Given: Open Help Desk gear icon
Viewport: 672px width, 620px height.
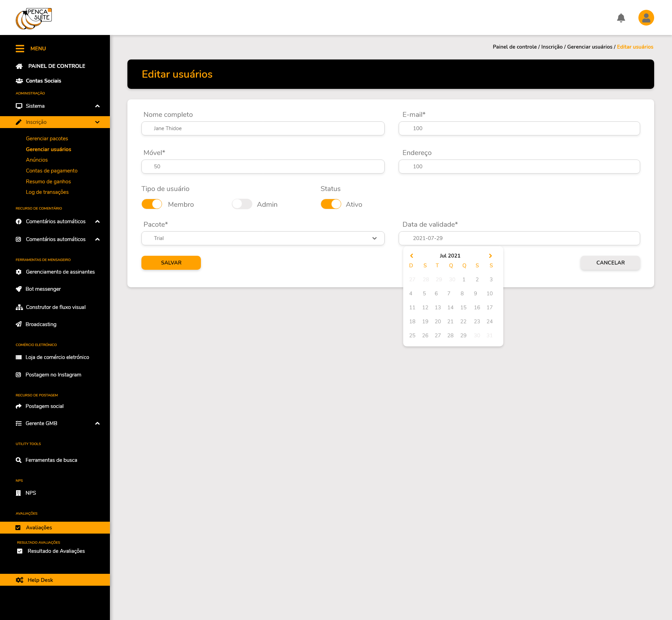Looking at the screenshot, I should click(x=19, y=580).
